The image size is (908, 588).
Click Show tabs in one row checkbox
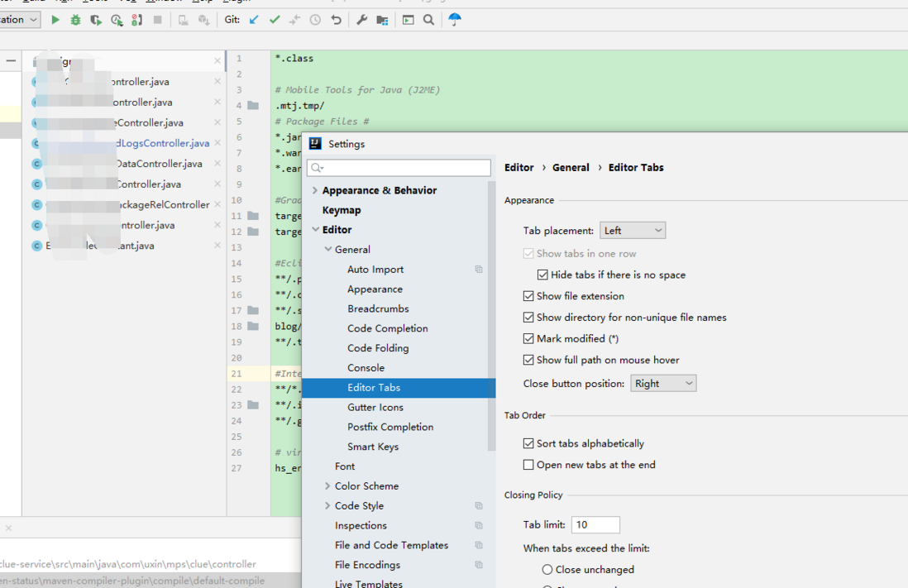pos(528,253)
